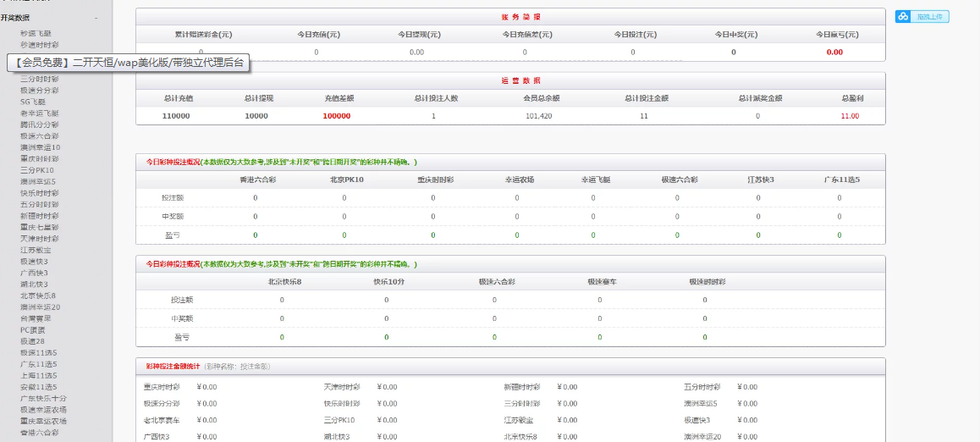Screen dimensions: 980x442
Task: Click the red 充值差额 value 100000
Action: (x=336, y=116)
